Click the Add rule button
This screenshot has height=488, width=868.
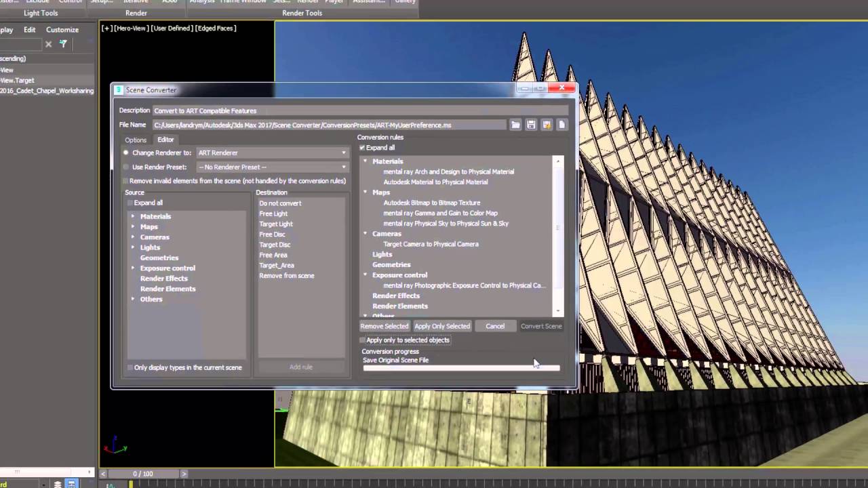click(301, 367)
